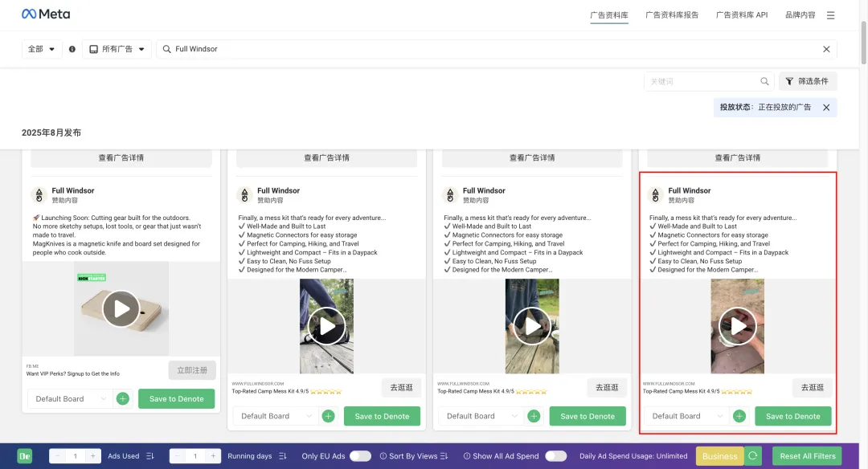Click the Ads Used number field
The width and height of the screenshot is (868, 469).
tap(75, 456)
